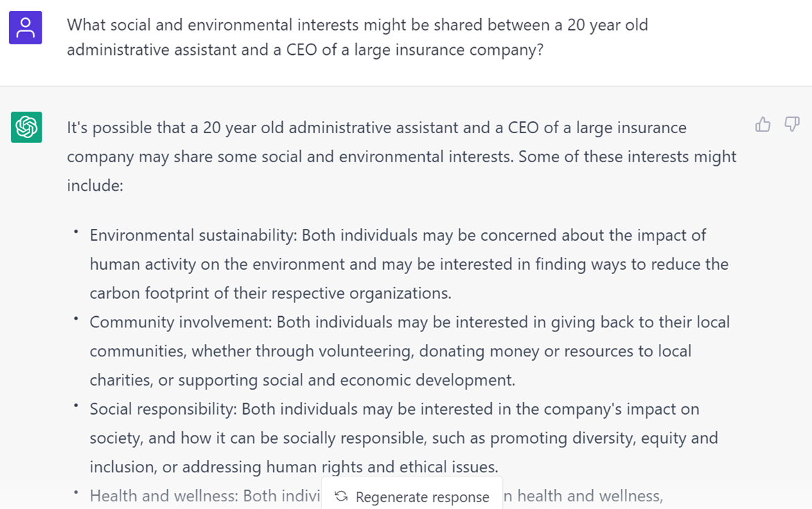This screenshot has height=509, width=812.
Task: Select the user profile silhouette icon
Action: coord(25,26)
